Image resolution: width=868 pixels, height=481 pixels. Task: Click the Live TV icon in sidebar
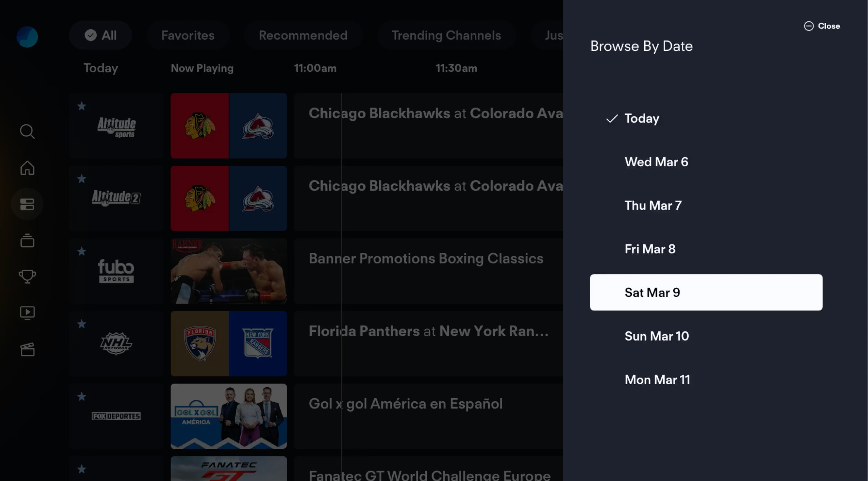28,313
